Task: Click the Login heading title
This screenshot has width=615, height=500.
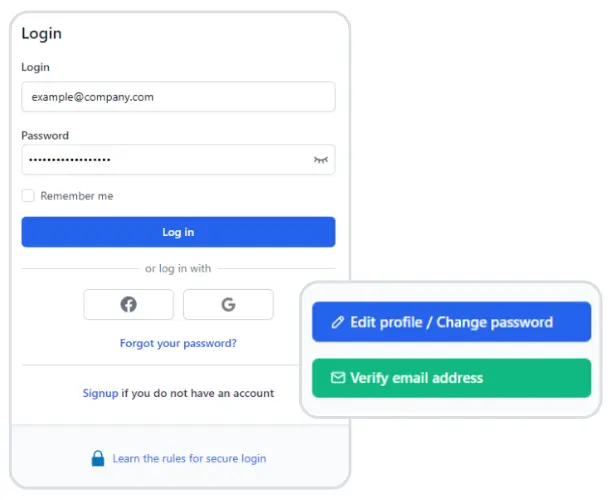Action: coord(41,34)
